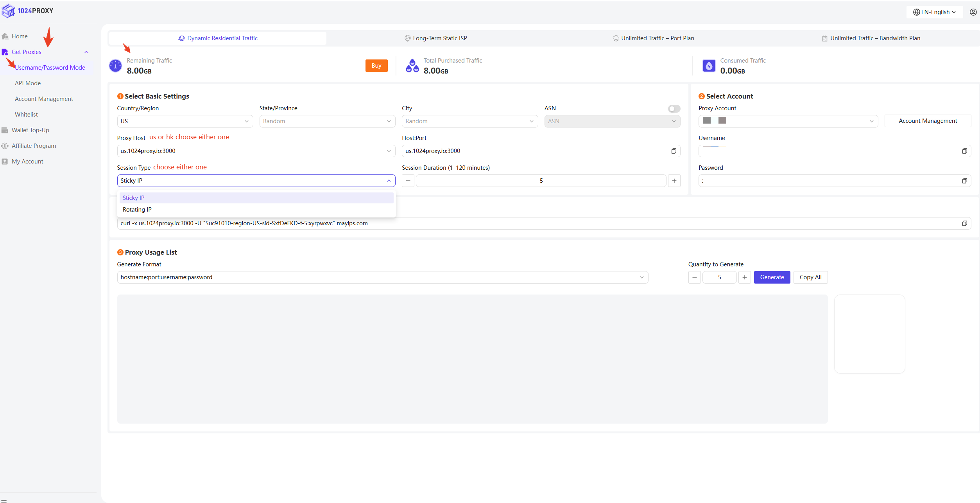Collapse the Get Proxies menu
Viewport: 980px width, 503px height.
coord(86,52)
